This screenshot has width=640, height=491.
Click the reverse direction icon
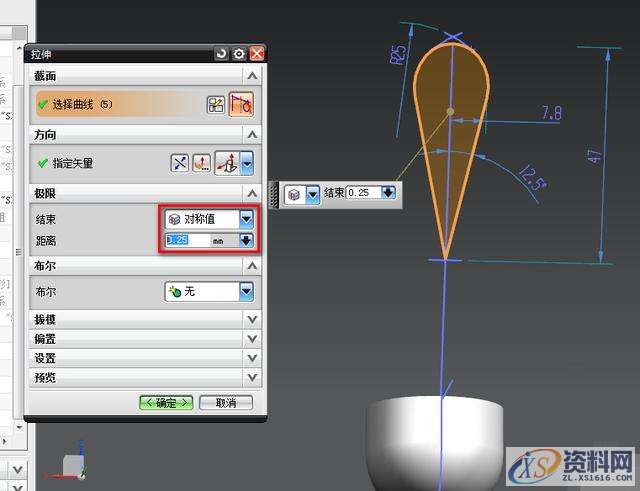tap(180, 163)
